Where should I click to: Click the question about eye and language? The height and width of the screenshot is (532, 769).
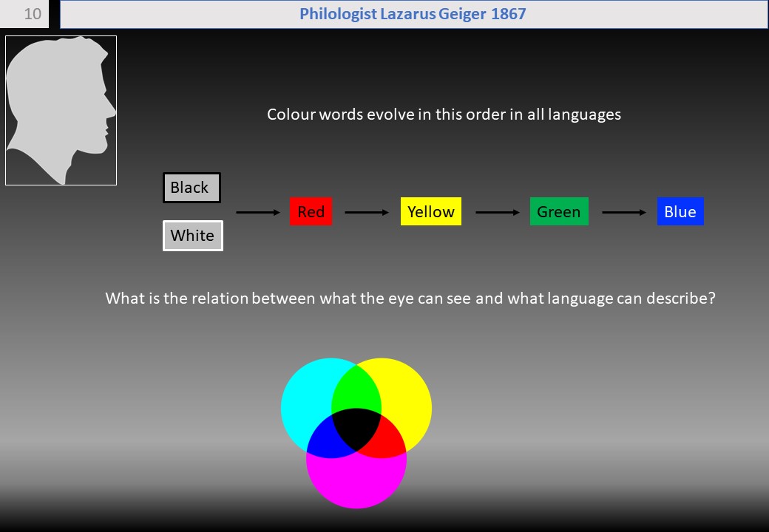pos(410,298)
